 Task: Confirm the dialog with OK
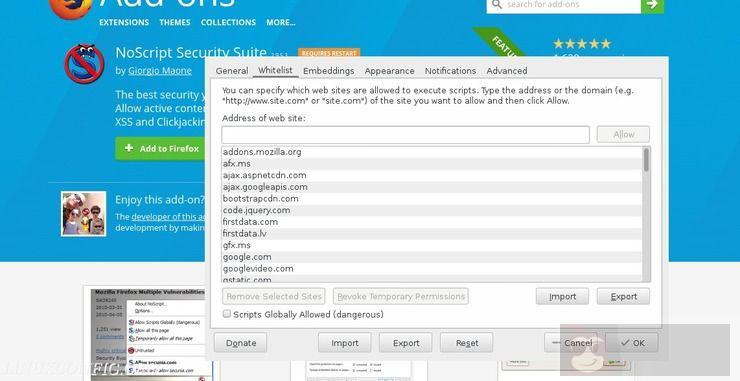(632, 343)
